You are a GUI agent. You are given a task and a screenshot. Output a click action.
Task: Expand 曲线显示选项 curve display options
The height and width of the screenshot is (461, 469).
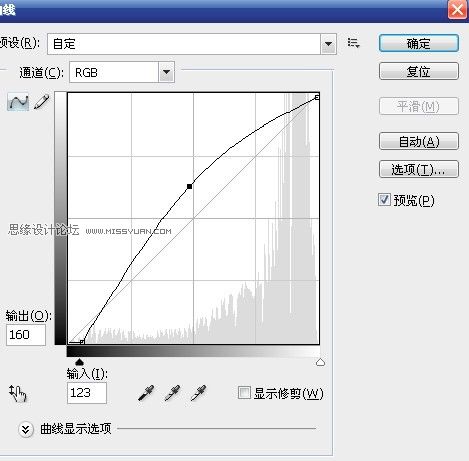(26, 430)
